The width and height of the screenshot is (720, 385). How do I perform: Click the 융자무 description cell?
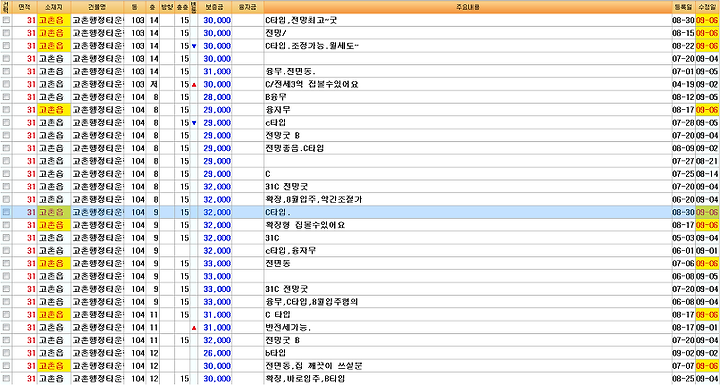pyautogui.click(x=468, y=110)
